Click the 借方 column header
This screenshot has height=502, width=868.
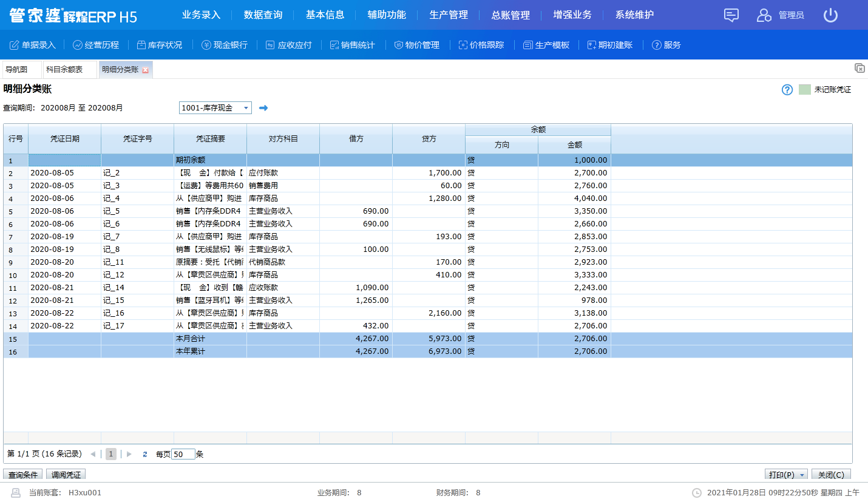tap(356, 139)
